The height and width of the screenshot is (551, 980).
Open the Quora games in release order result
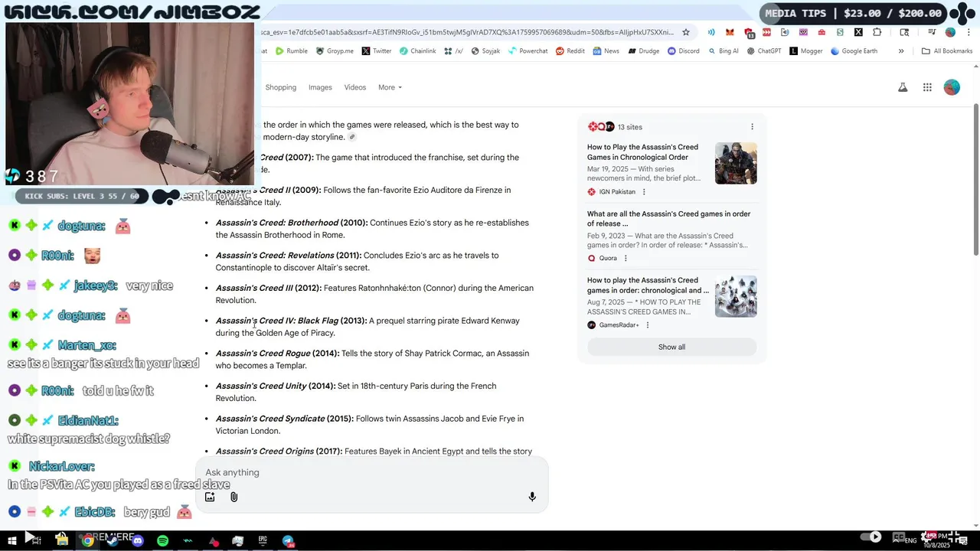click(668, 219)
